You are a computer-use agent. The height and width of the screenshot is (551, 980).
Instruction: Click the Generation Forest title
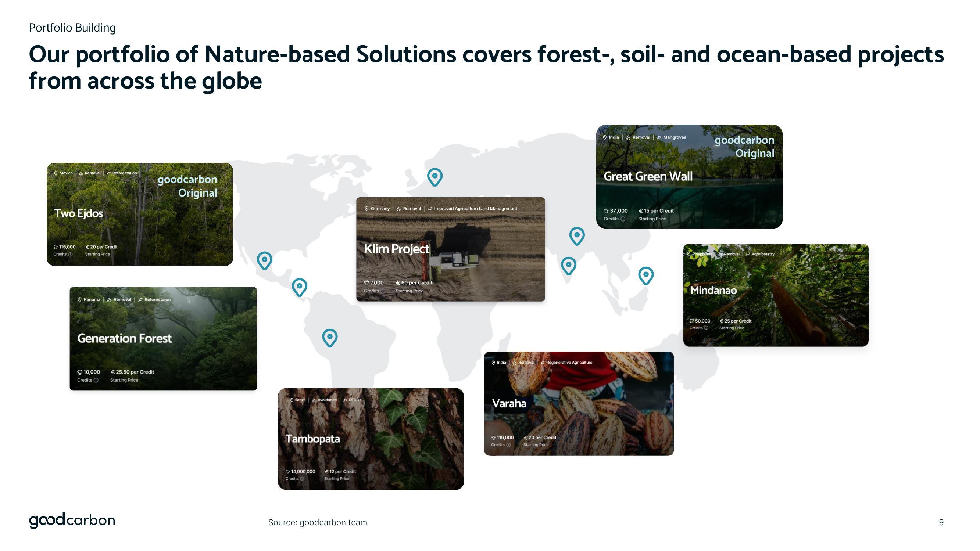pos(124,338)
